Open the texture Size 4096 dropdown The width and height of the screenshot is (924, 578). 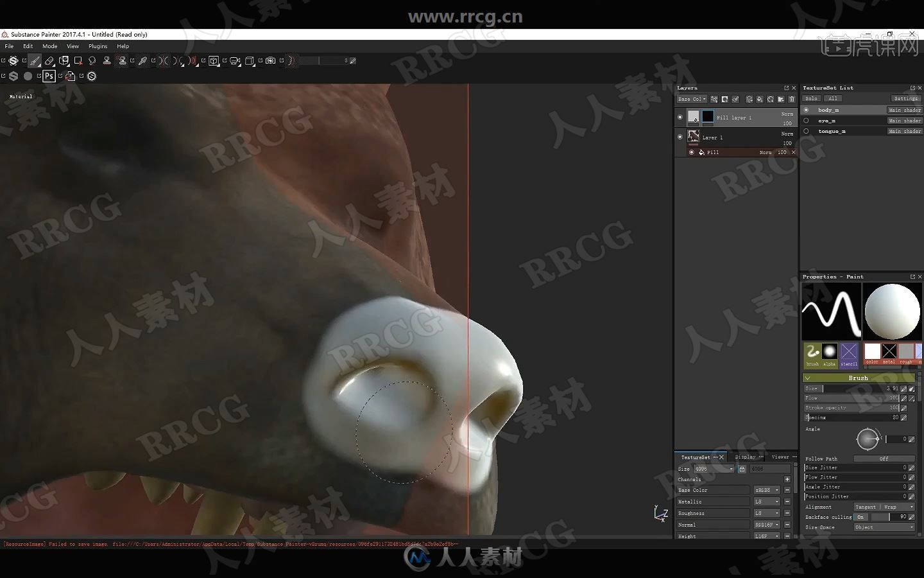714,469
